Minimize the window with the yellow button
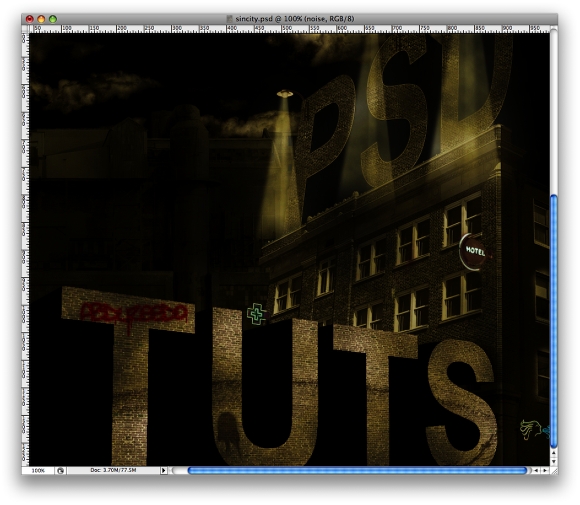 (41, 19)
